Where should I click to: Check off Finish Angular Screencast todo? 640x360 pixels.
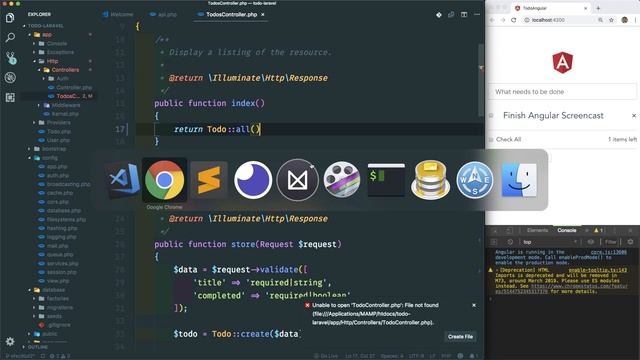pos(491,116)
